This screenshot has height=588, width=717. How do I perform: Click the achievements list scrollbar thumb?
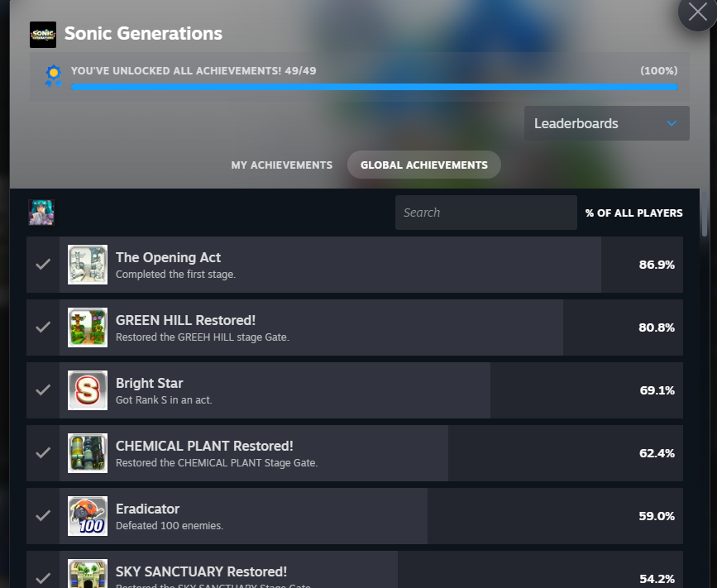(x=705, y=214)
